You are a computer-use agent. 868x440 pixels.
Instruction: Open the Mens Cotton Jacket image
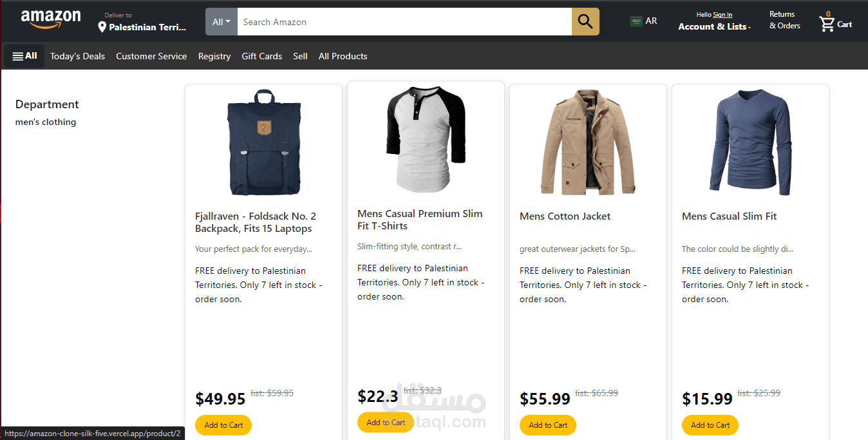(588, 142)
